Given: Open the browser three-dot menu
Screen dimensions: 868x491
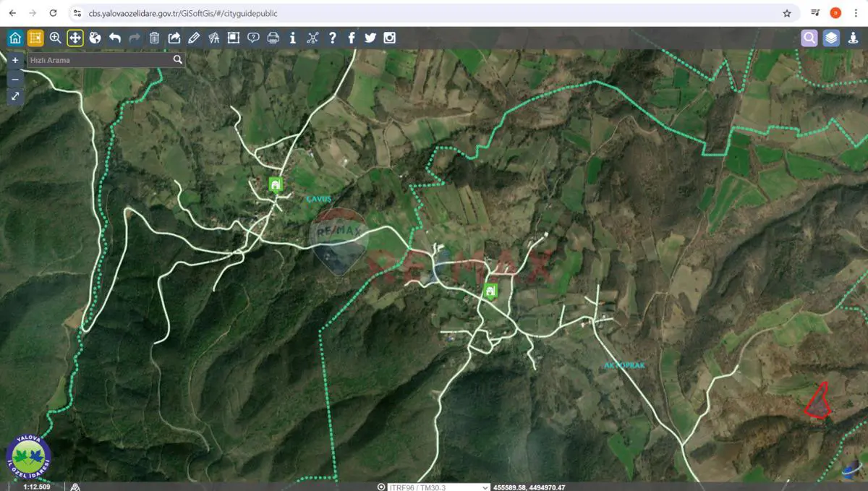Looking at the screenshot, I should tap(856, 13).
